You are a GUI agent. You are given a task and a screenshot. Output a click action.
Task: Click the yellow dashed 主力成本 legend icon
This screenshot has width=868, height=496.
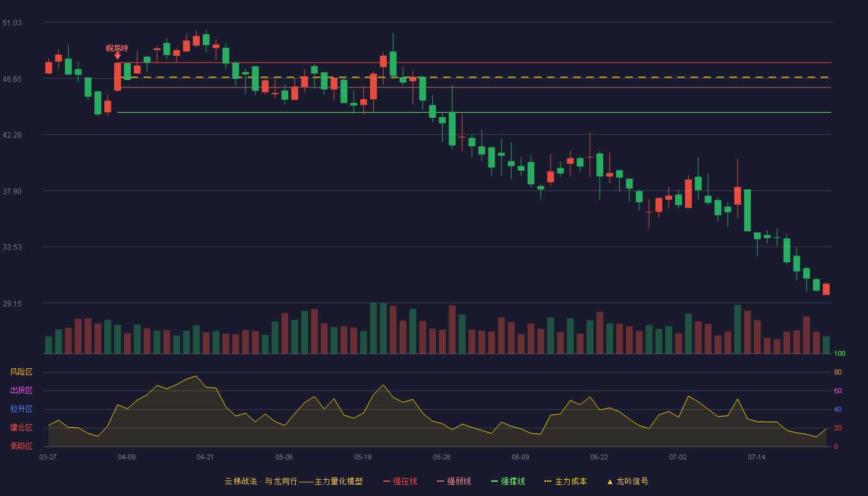point(547,482)
